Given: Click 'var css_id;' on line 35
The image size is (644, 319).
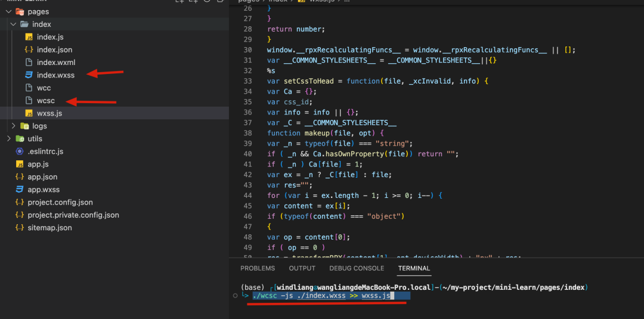Looking at the screenshot, I should tap(290, 102).
